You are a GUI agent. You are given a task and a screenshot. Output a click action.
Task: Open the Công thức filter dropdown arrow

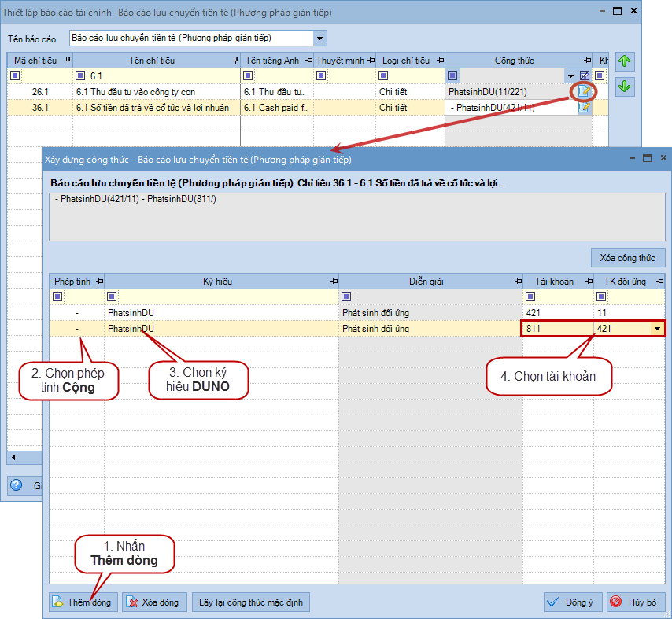[x=570, y=76]
